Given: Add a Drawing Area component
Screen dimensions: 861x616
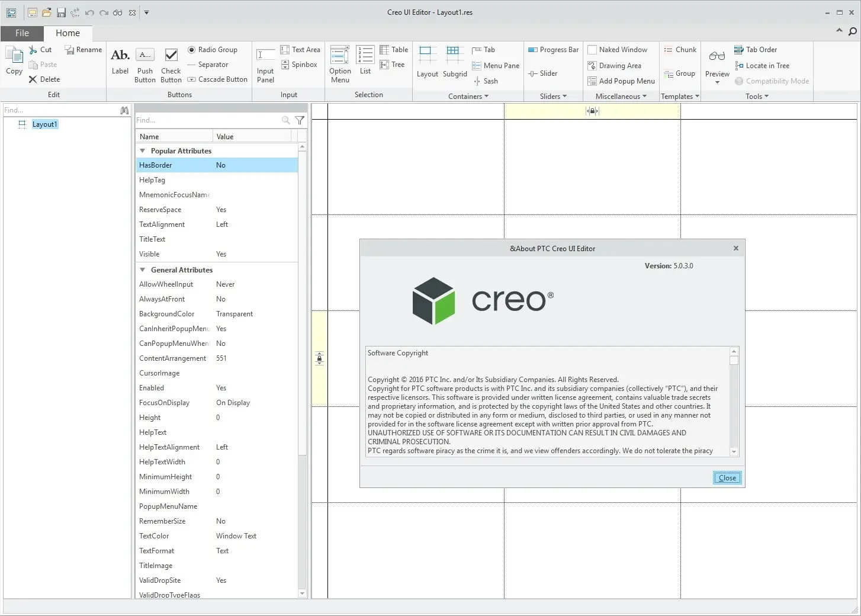Looking at the screenshot, I should (x=614, y=66).
